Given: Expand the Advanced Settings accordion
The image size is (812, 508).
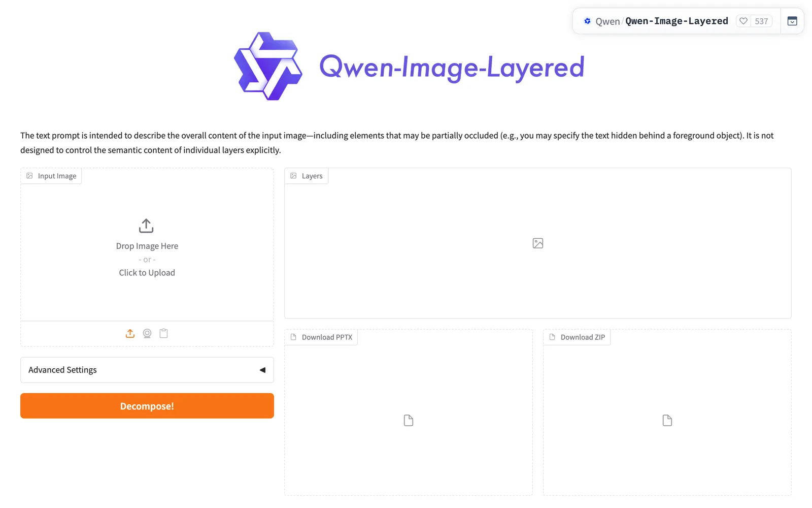Looking at the screenshot, I should (147, 370).
